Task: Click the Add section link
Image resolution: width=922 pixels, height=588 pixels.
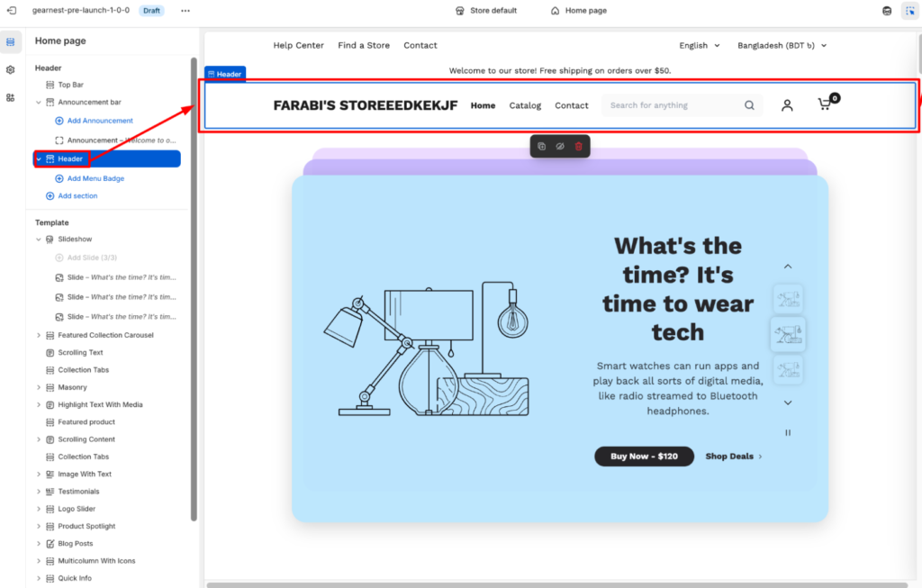Action: point(77,195)
